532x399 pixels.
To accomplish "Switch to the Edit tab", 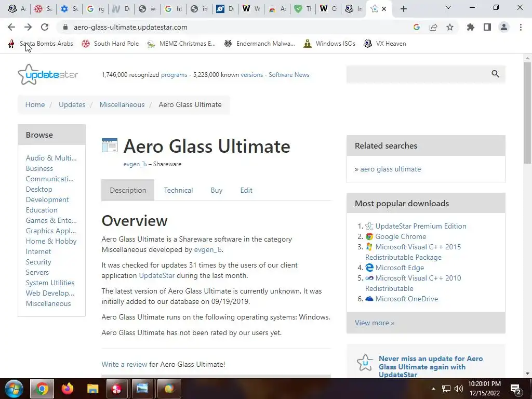I will point(246,190).
